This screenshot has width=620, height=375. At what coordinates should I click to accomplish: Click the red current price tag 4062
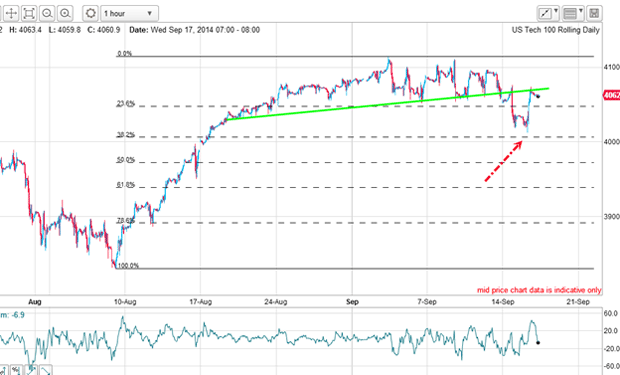point(611,95)
